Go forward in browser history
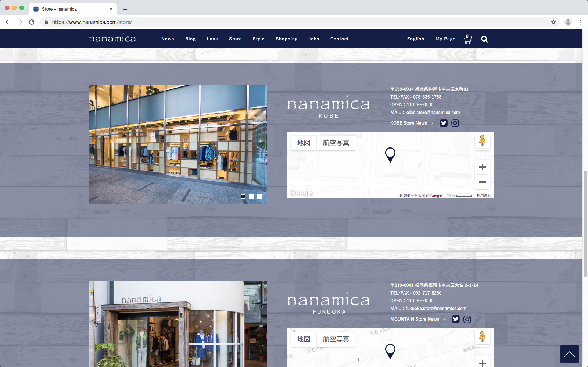The height and width of the screenshot is (367, 588). [20, 22]
